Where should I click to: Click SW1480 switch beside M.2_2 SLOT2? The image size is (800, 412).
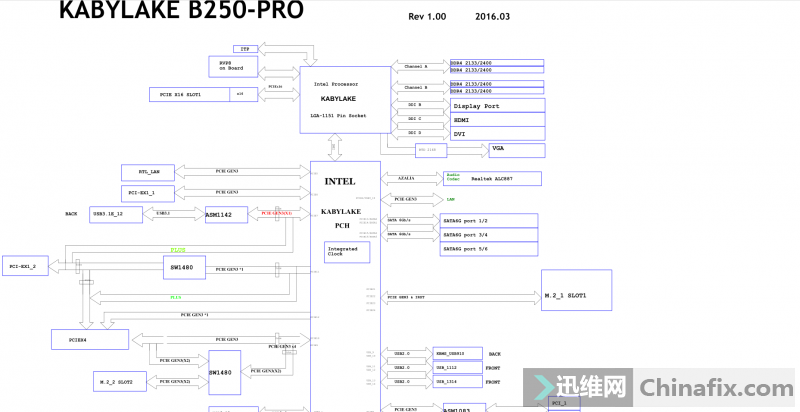click(x=224, y=372)
